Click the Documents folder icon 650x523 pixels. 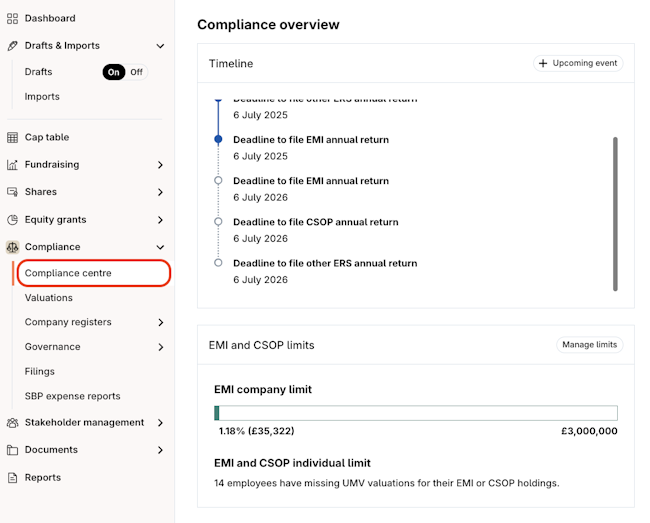click(13, 450)
